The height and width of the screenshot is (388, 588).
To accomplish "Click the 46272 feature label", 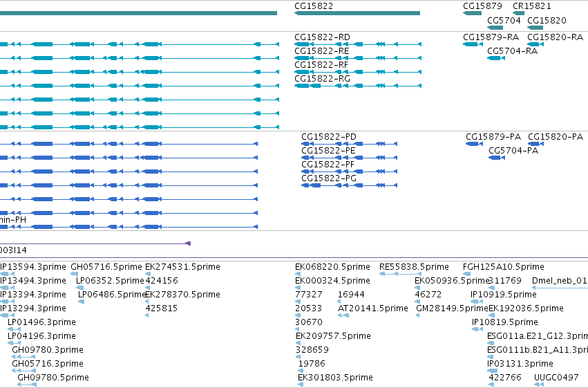I will point(428,295).
